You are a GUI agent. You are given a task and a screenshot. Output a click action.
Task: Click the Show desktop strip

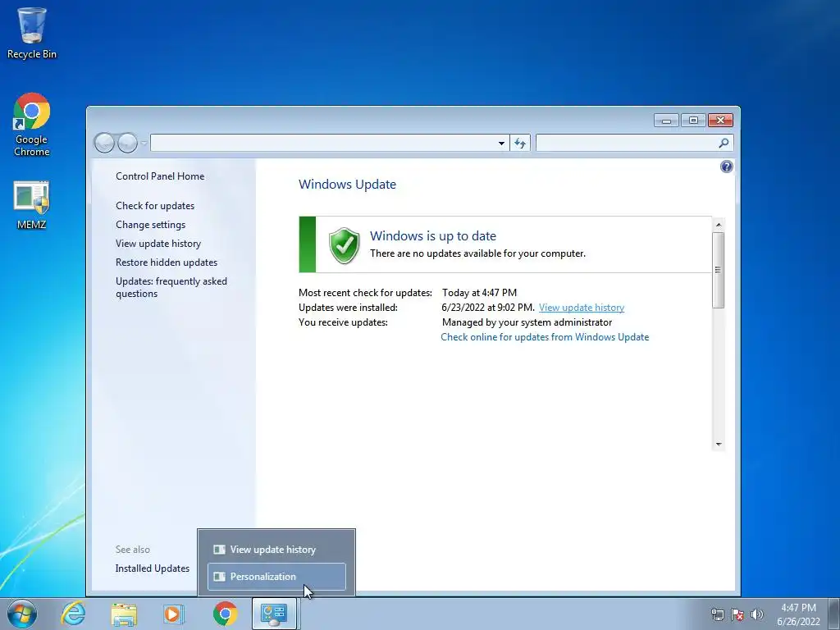[x=834, y=614]
